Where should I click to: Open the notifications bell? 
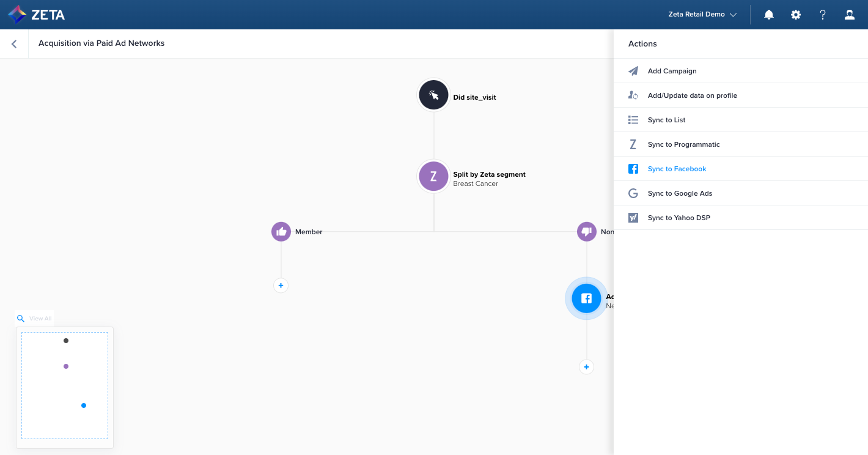pyautogui.click(x=769, y=15)
